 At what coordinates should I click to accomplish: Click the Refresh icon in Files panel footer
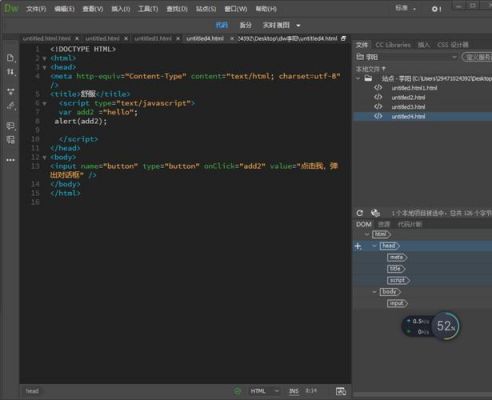(360, 213)
